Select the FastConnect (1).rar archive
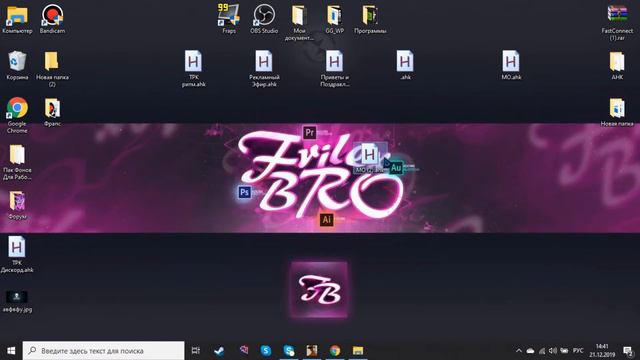Image resolution: width=640 pixels, height=360 pixels. coord(617,22)
